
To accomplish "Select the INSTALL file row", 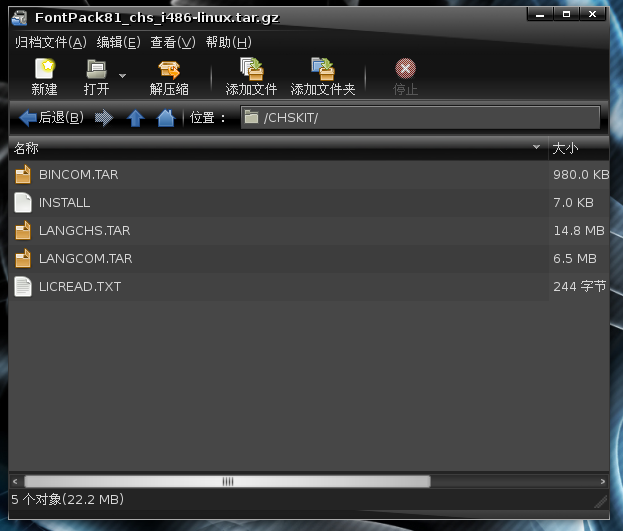I will click(x=309, y=203).
